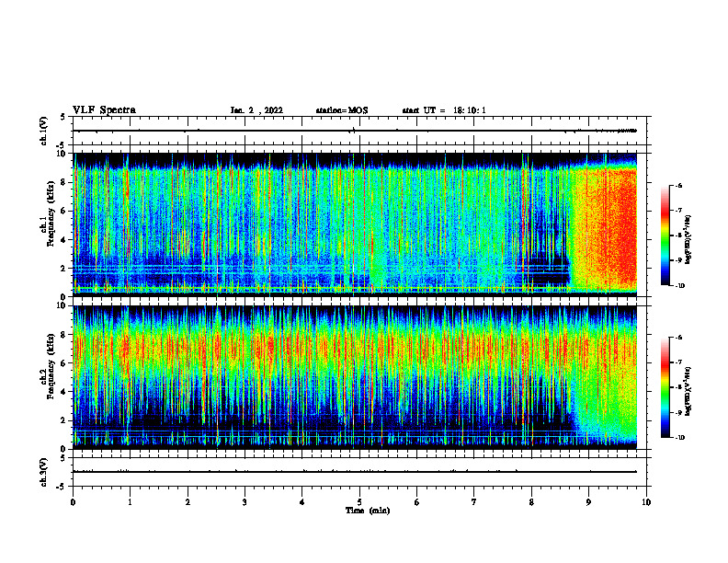This screenshot has height=563, width=728.
Task: Click the "-6" label on ch.1 colorbar
Action: (678, 185)
